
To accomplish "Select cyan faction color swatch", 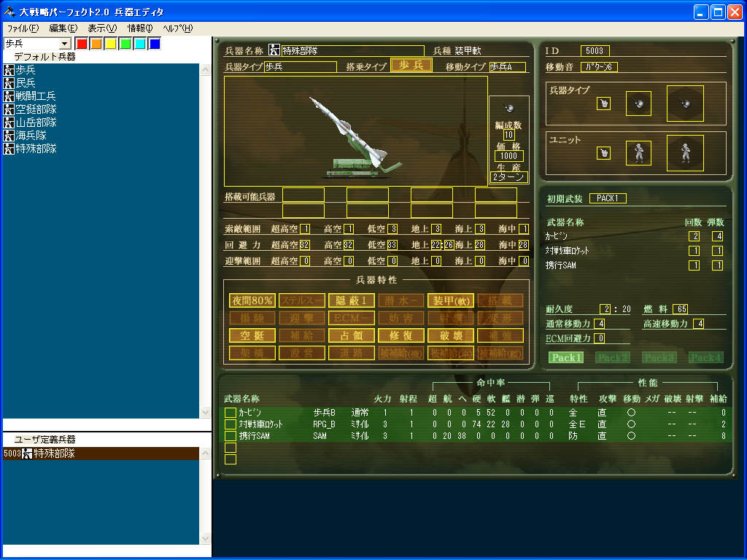I will click(x=139, y=44).
